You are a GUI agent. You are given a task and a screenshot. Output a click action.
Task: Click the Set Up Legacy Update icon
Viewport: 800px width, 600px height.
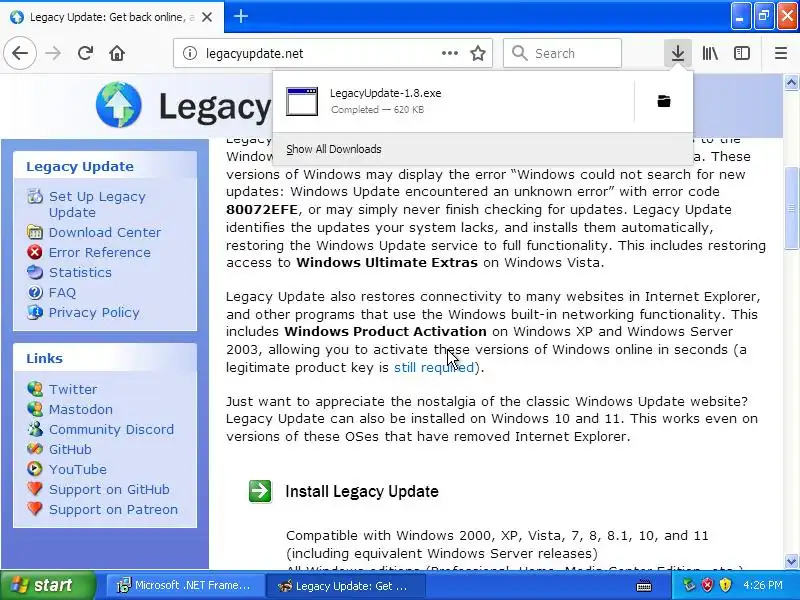tap(35, 196)
